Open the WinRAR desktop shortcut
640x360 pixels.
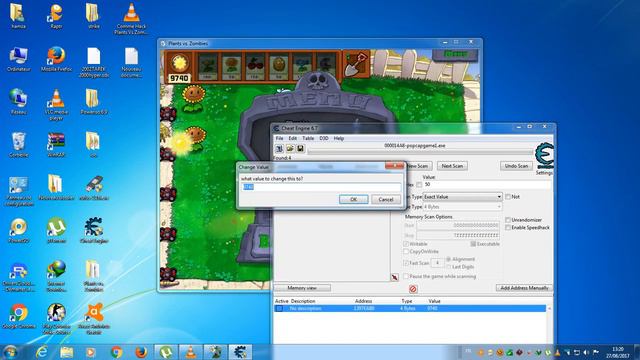56,144
